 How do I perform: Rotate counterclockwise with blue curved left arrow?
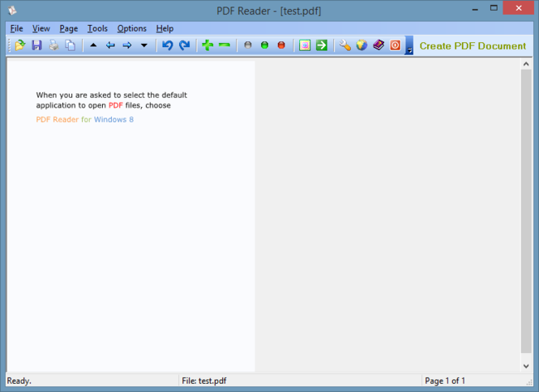click(168, 45)
